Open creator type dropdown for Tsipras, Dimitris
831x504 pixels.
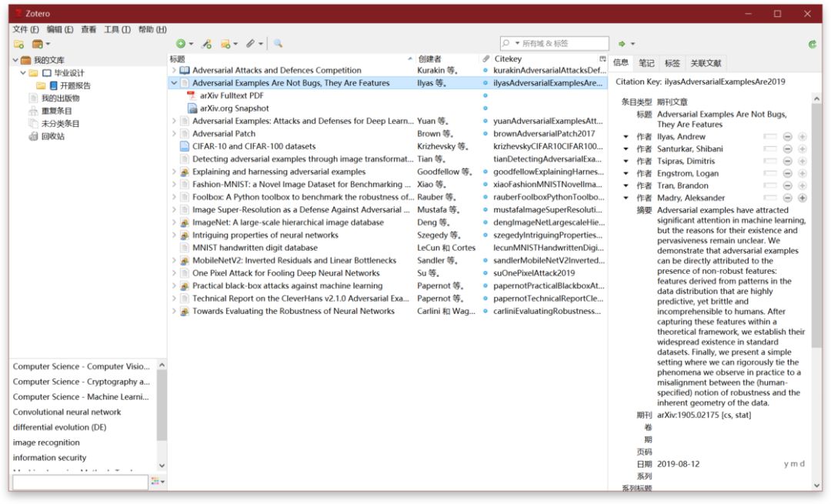click(x=626, y=162)
